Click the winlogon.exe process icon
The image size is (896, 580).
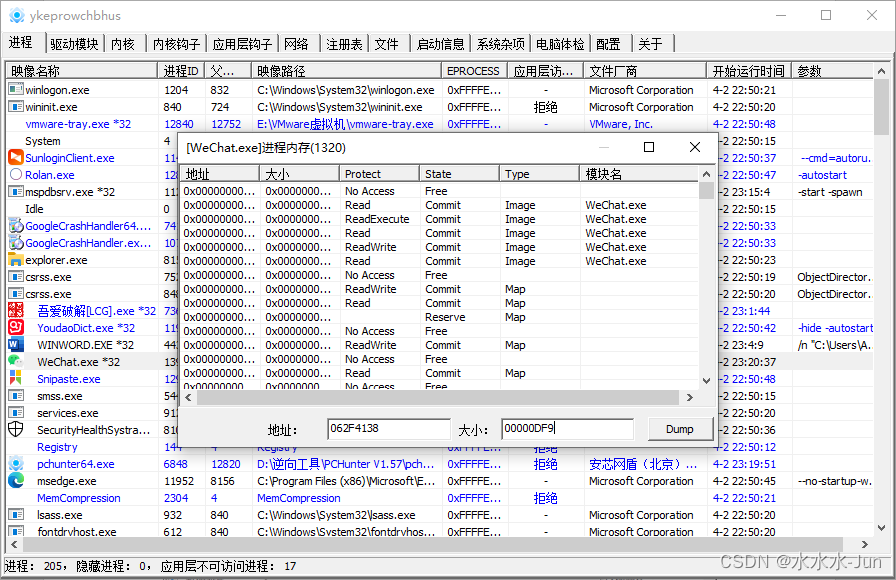coord(16,90)
